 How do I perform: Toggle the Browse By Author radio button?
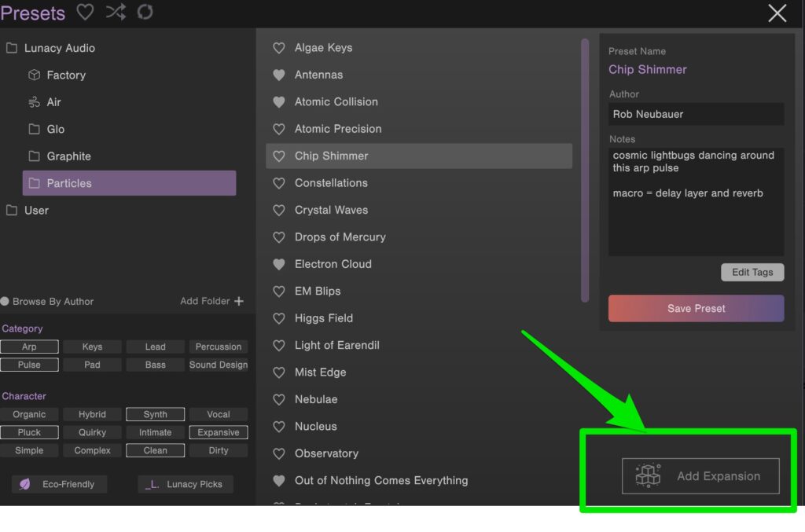[5, 301]
